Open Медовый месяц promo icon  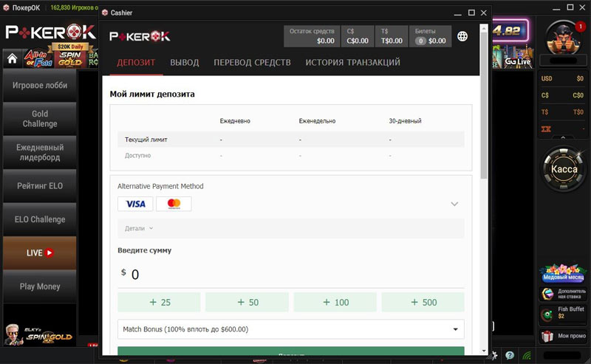point(564,274)
